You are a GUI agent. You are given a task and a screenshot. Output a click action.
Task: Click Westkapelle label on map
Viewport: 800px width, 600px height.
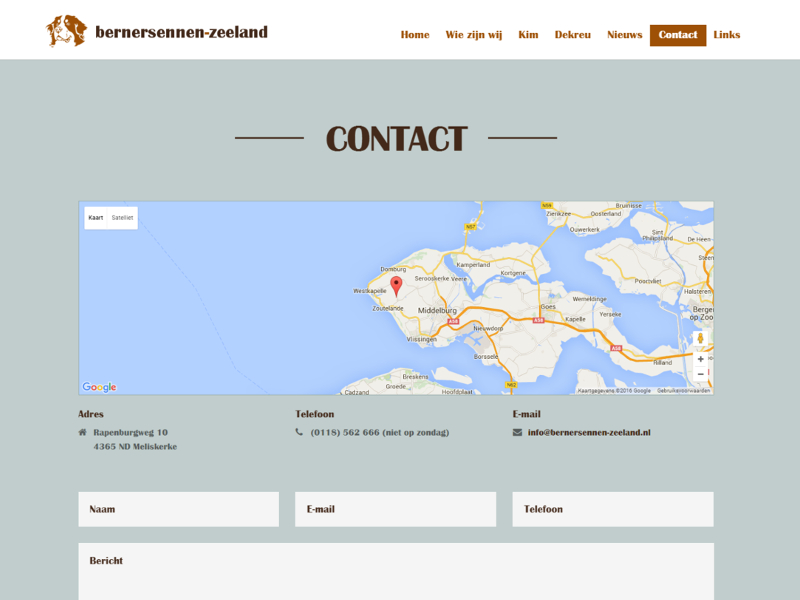point(370,291)
